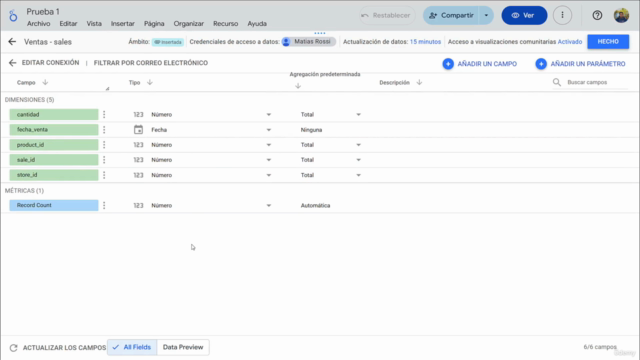Image resolution: width=640 pixels, height=360 pixels.
Task: Sort by Tipo column arrow
Action: tap(150, 82)
